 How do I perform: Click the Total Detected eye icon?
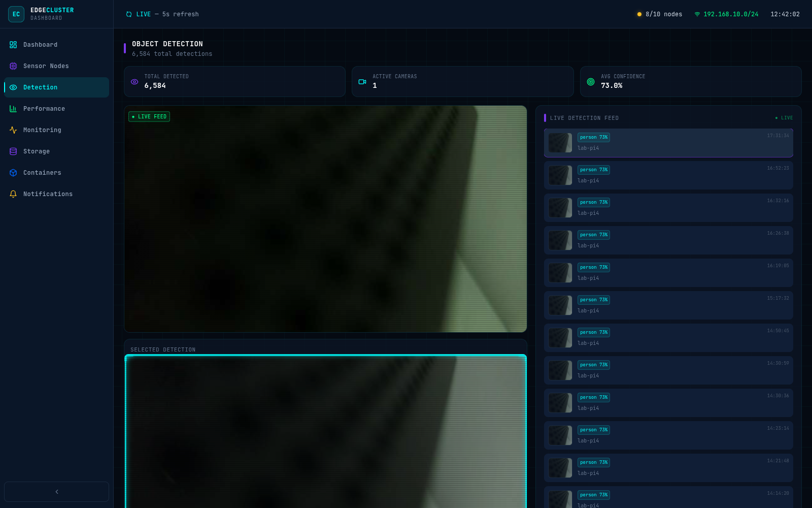pos(134,81)
